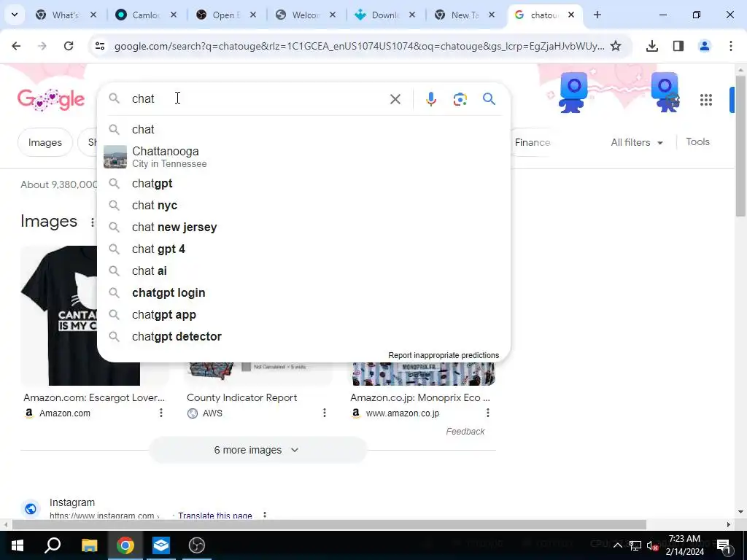Viewport: 747px width, 560px height.
Task: Open the Images section options menu
Action: point(92,222)
